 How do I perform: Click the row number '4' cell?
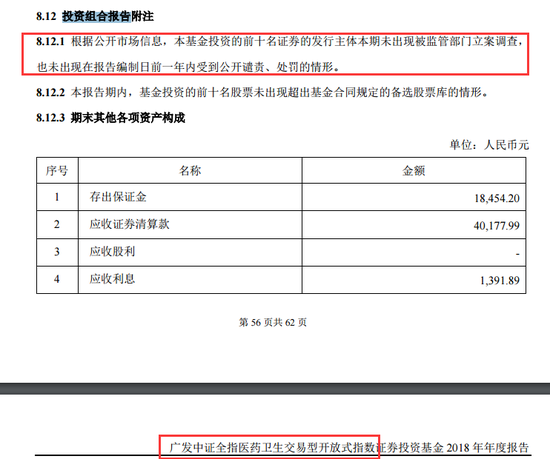(x=57, y=279)
